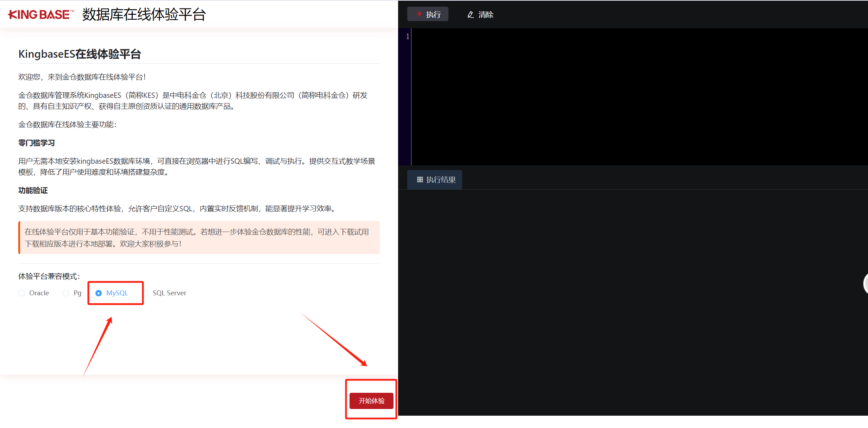The image size is (868, 428).
Task: Click the 金仓数据库在线体验主要功能 line
Action: 67,125
